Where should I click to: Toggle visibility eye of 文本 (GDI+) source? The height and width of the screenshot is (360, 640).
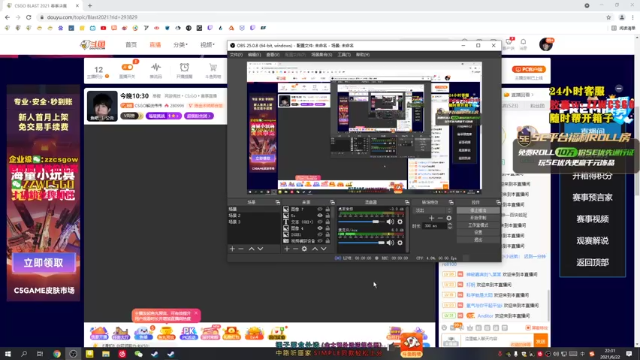click(320, 222)
